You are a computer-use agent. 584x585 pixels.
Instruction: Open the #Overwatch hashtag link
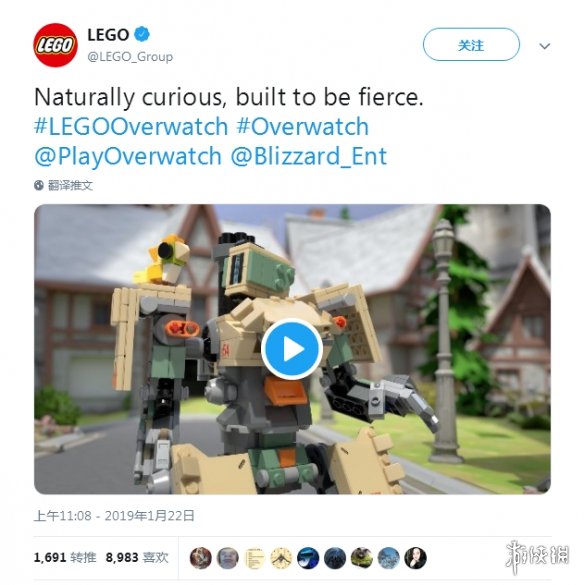303,126
